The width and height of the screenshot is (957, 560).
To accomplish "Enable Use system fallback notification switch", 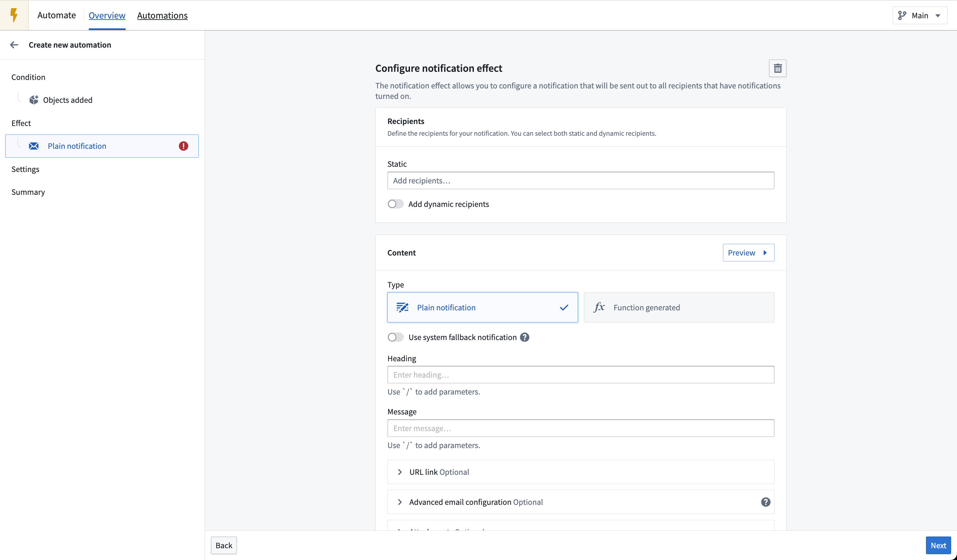I will click(395, 337).
